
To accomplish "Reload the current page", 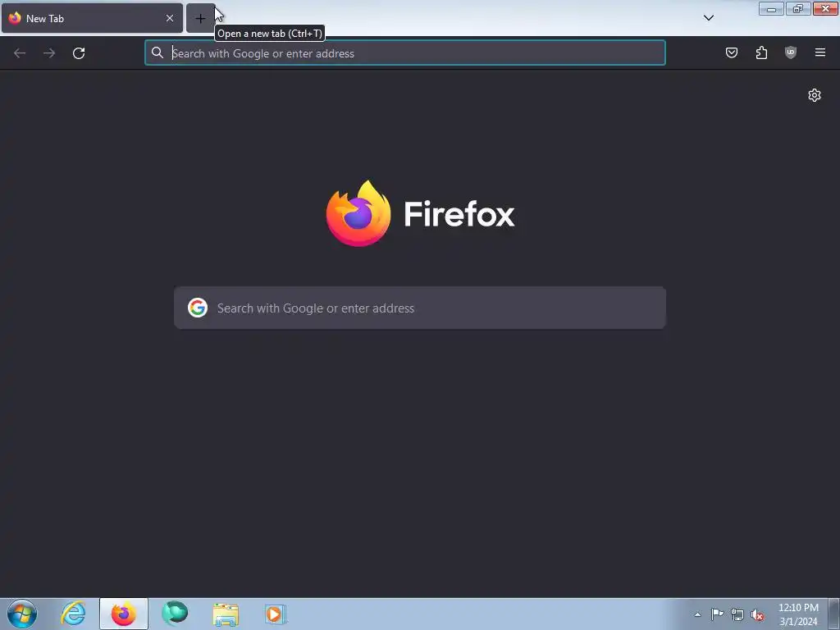I will 79,53.
